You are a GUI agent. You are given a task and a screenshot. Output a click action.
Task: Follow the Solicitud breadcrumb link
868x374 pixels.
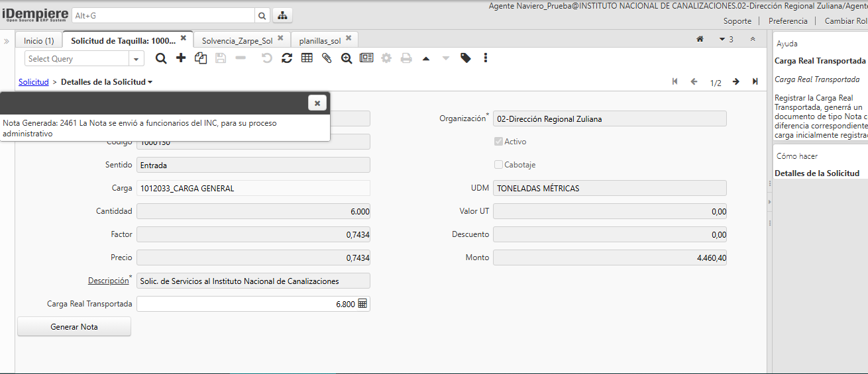[34, 82]
